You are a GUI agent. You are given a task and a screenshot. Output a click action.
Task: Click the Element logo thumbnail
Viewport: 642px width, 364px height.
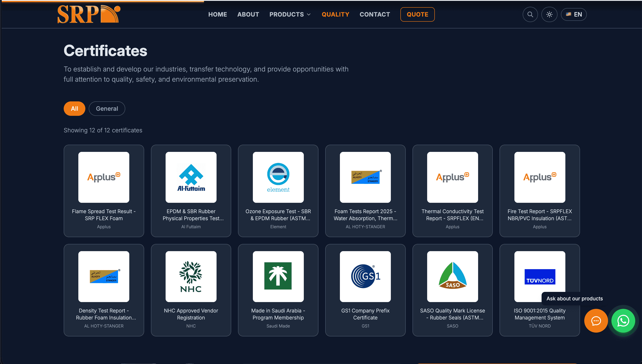(x=278, y=177)
